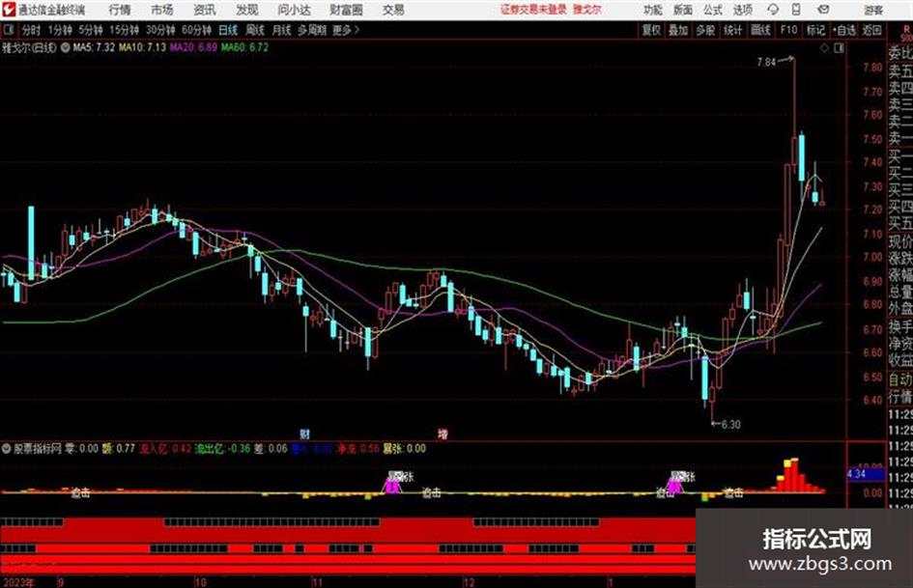Switch to the 分时 period tab
Screen dimensions: 913x588
click(32, 30)
